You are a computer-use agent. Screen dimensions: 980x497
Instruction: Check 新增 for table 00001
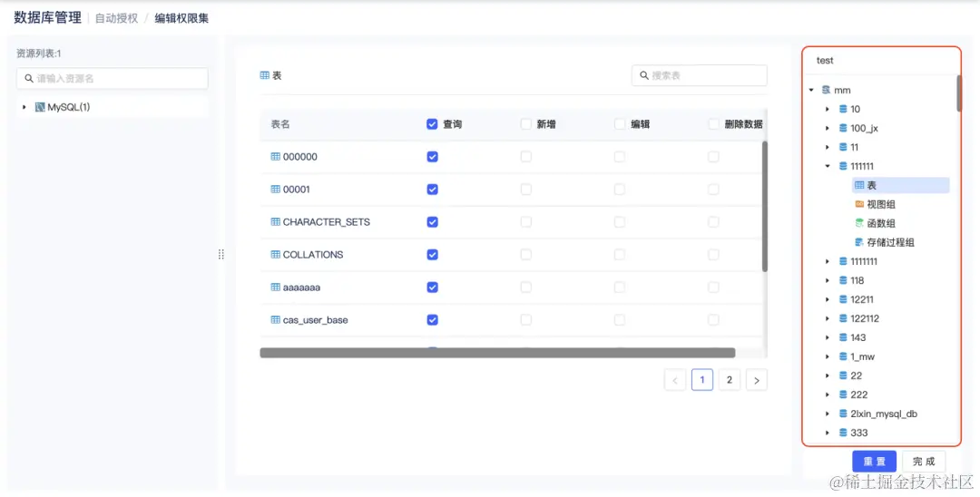[525, 190]
